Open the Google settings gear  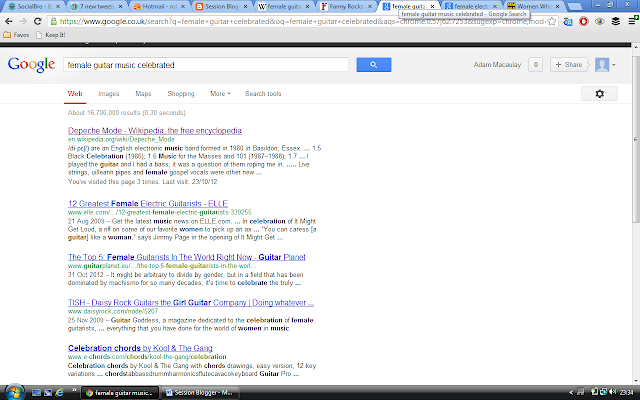pos(599,93)
